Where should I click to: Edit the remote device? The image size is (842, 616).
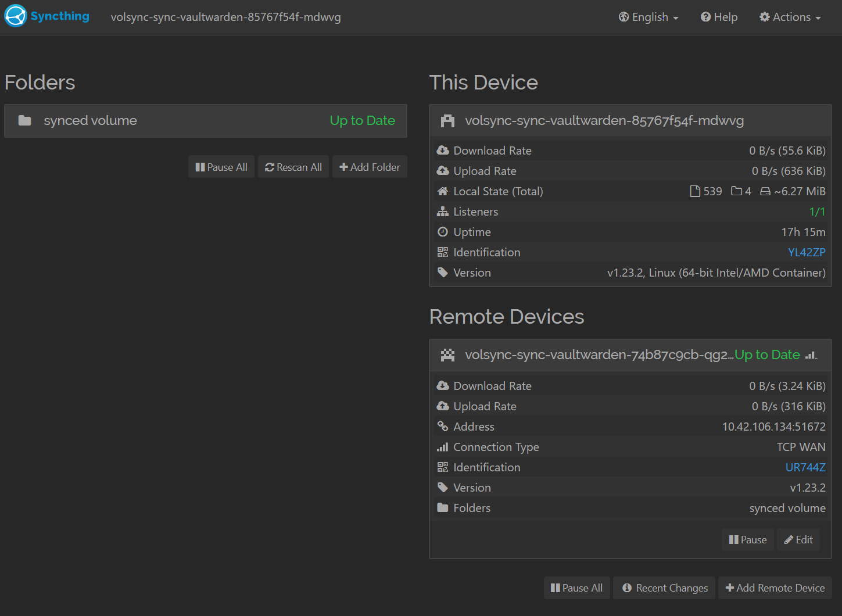[x=798, y=540]
